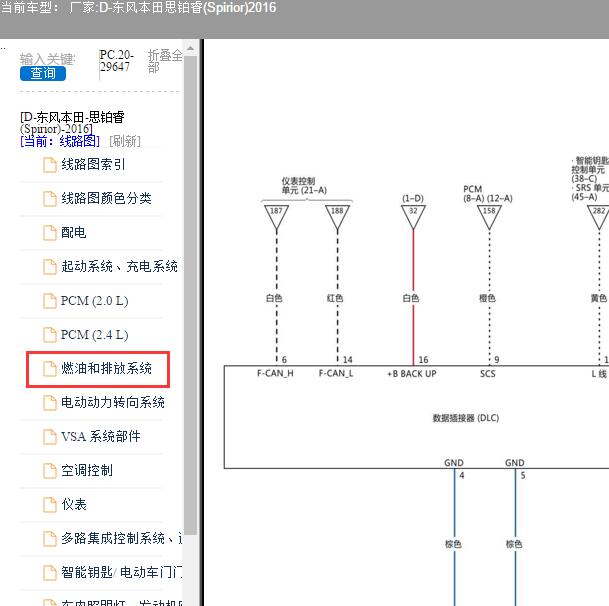
Task: Click the 黄色 wire color label
Action: (599, 298)
